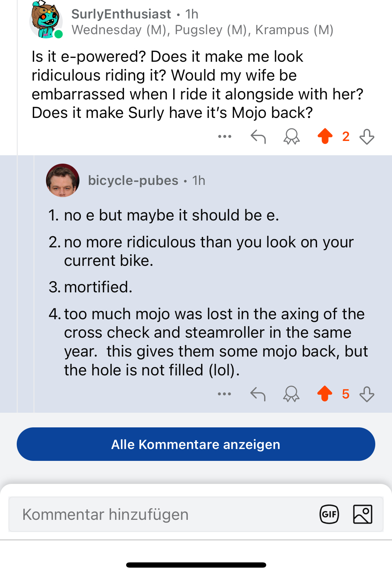
Task: Toggle the upvote on bicycle-pubes' comment
Action: [x=325, y=394]
